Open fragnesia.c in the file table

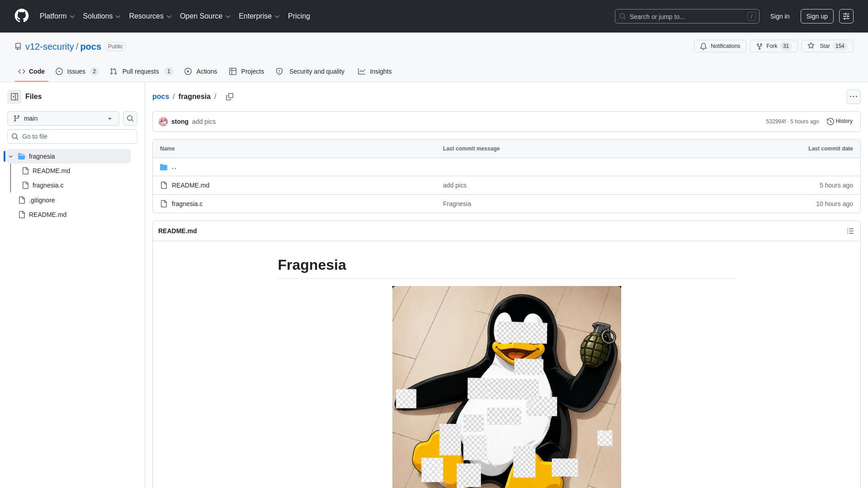[x=187, y=204]
